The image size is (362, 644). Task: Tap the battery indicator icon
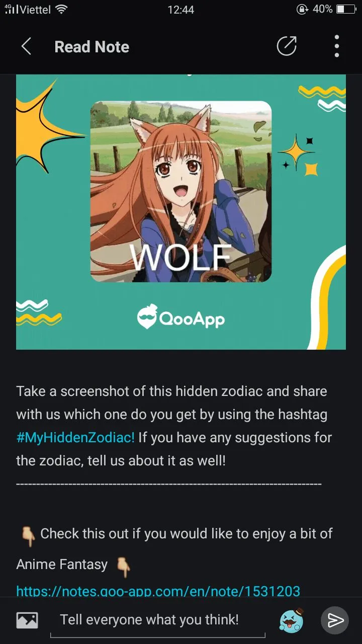[346, 9]
